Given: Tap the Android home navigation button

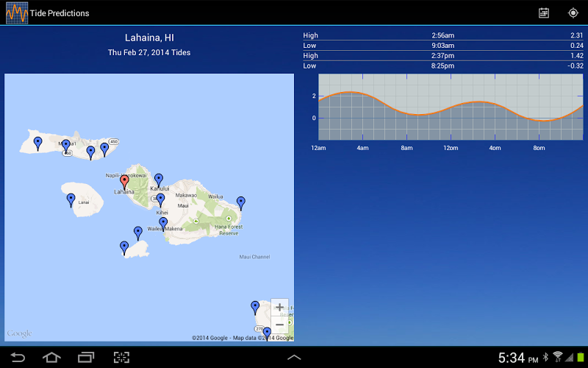Looking at the screenshot, I should [51, 358].
